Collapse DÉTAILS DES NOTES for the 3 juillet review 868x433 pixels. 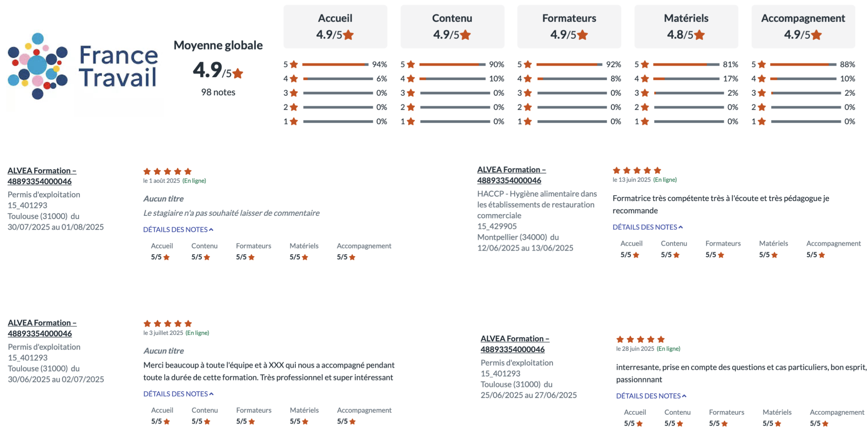click(178, 394)
